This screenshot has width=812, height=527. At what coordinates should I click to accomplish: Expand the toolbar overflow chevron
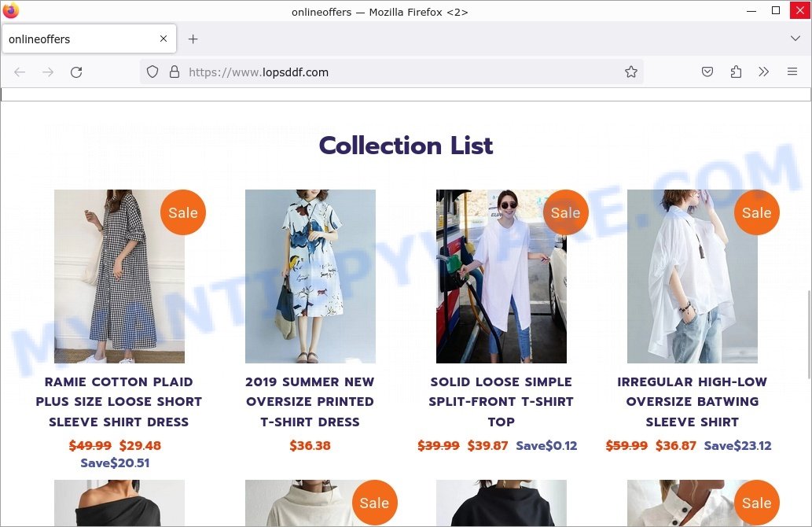point(763,72)
